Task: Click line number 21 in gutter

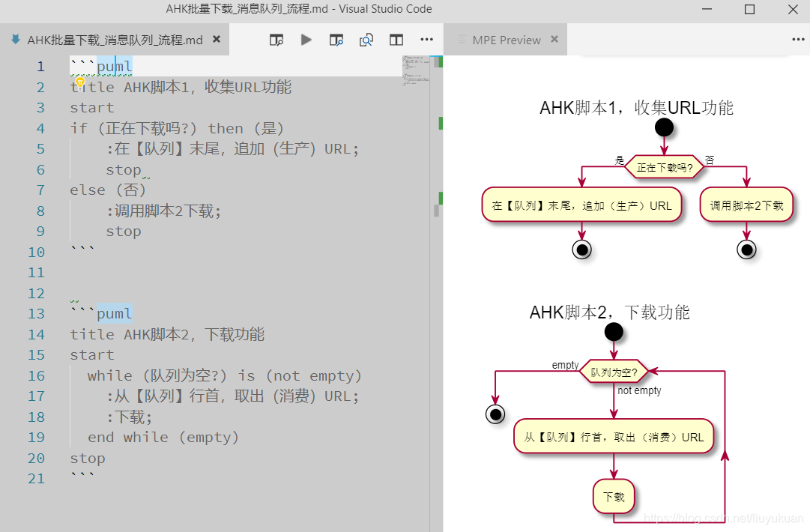Action: click(36, 479)
